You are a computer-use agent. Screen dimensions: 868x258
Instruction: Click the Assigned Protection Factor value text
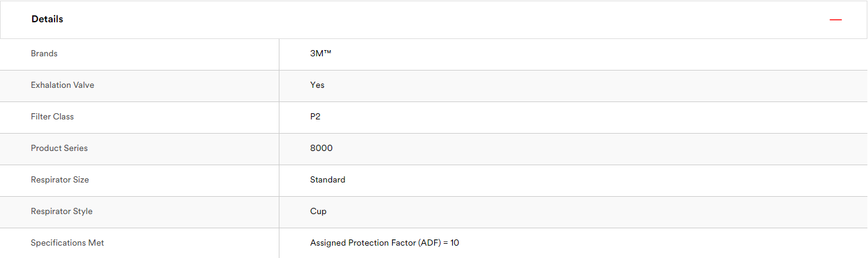coord(385,243)
